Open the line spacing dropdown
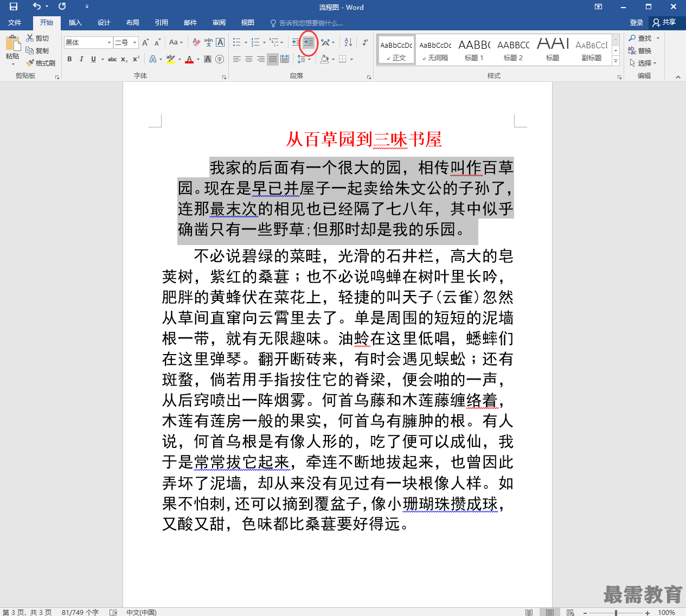The width and height of the screenshot is (686, 616). click(304, 59)
